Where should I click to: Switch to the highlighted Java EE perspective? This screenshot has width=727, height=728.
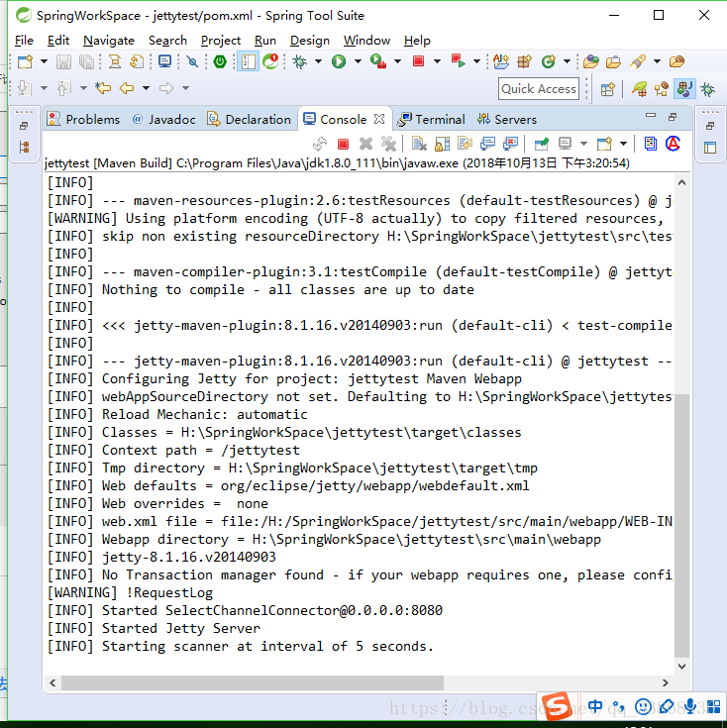[x=684, y=89]
